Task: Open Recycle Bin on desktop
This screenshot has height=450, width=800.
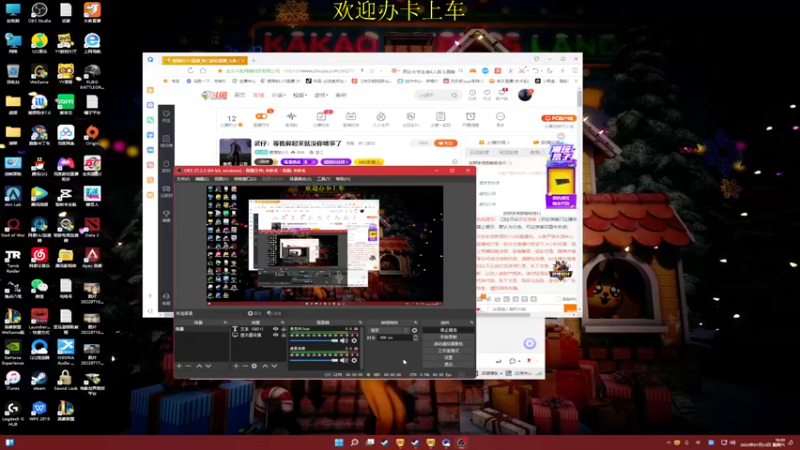Action: [13, 74]
